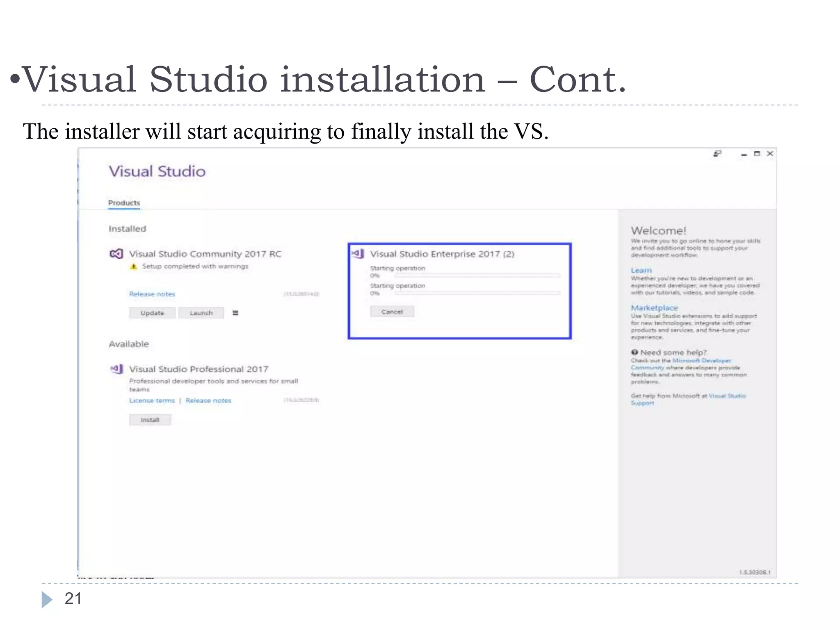Open the hamburger menu next to Launch
Viewport: 840px width, 630px height.
tap(235, 313)
